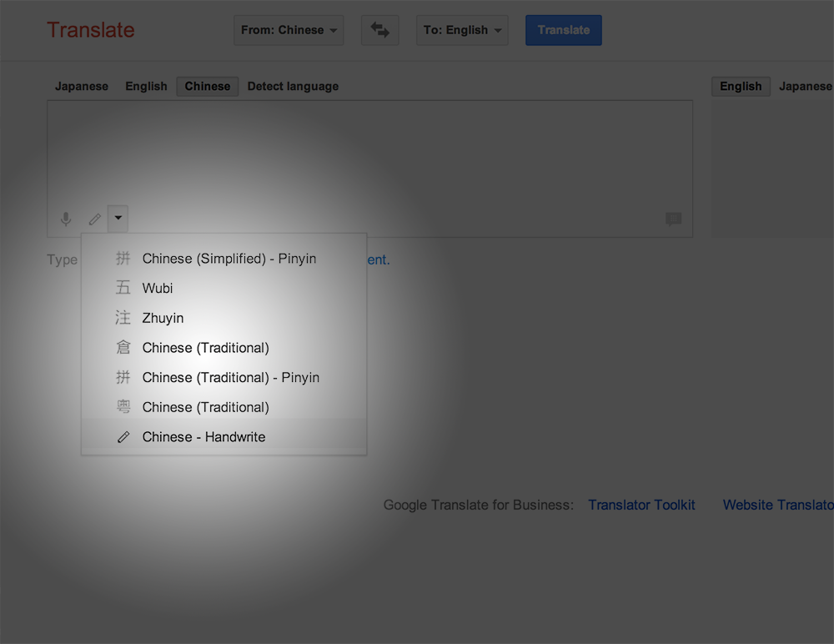The width and height of the screenshot is (834, 644).
Task: Click the 注 icon next to Zhuyin
Action: tap(123, 318)
